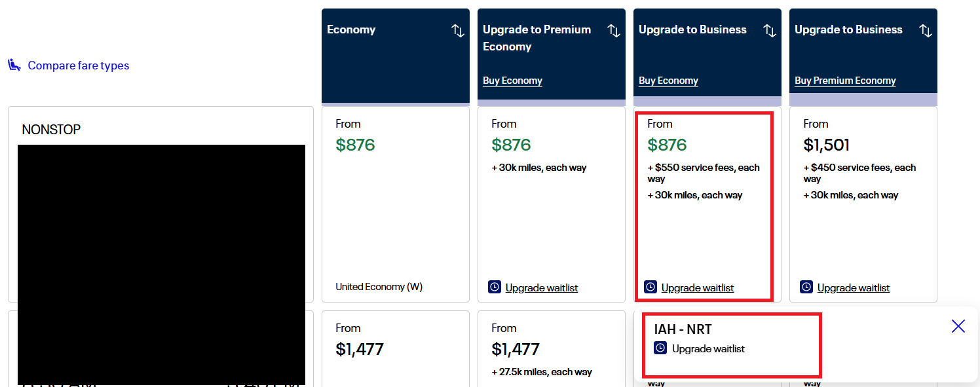The width and height of the screenshot is (980, 387).
Task: Select $1,477 fare plus 27.5k miles
Action: click(552, 349)
